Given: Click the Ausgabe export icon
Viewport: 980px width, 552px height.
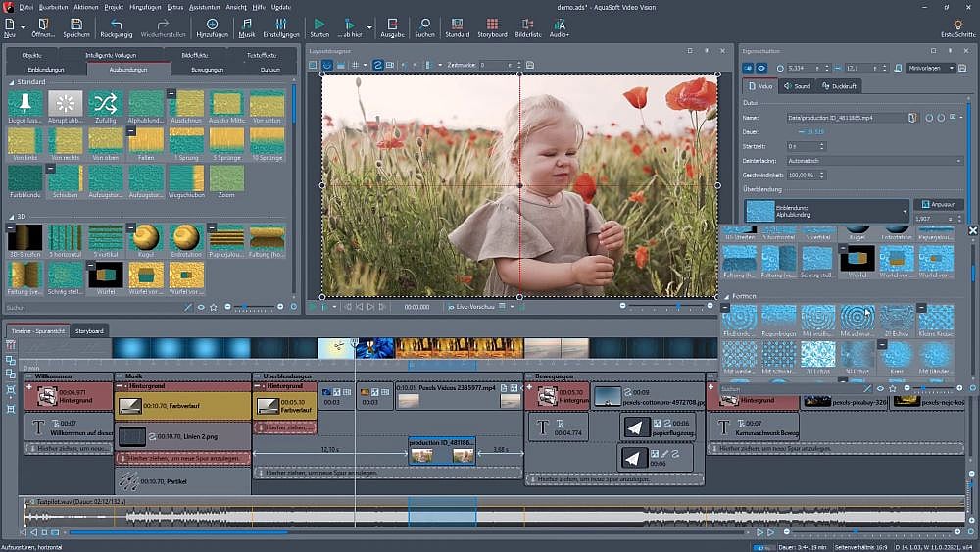Looking at the screenshot, I should coord(392,24).
